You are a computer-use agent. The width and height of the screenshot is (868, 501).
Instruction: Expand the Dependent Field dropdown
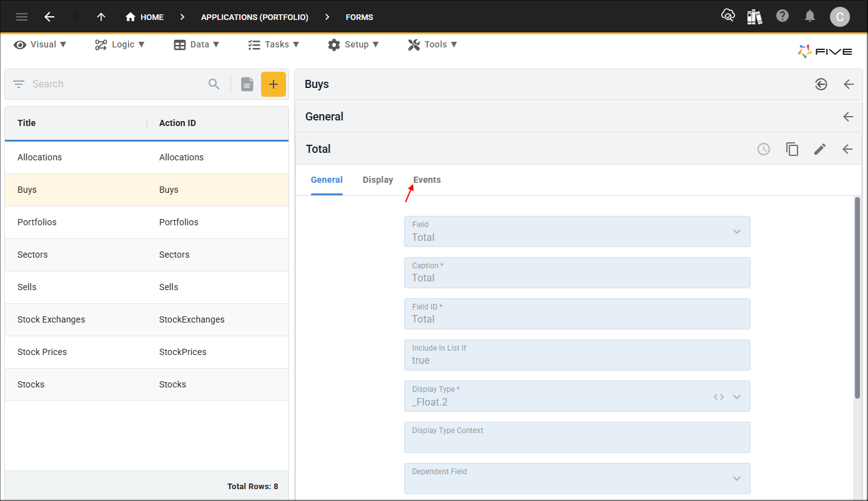pyautogui.click(x=737, y=479)
